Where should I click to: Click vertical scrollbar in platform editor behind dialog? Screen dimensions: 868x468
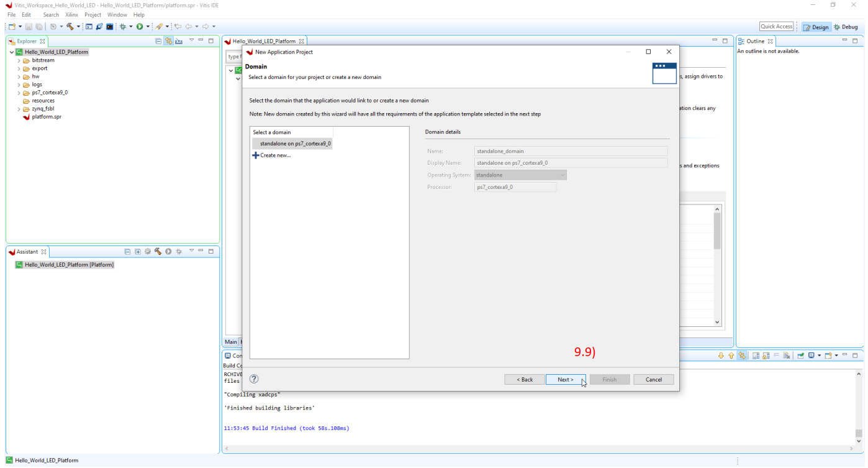pyautogui.click(x=718, y=265)
